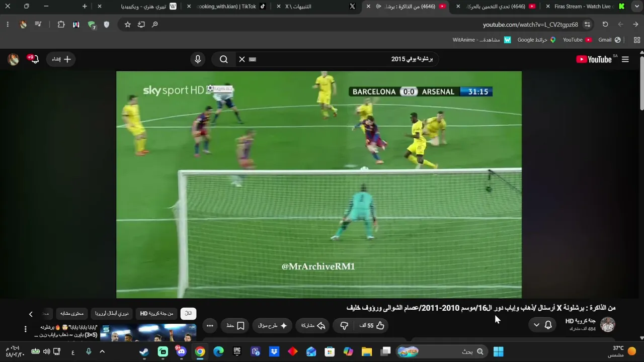644x362 pixels.
Task: Like the video with 55 ألف likes
Action: tap(372, 326)
